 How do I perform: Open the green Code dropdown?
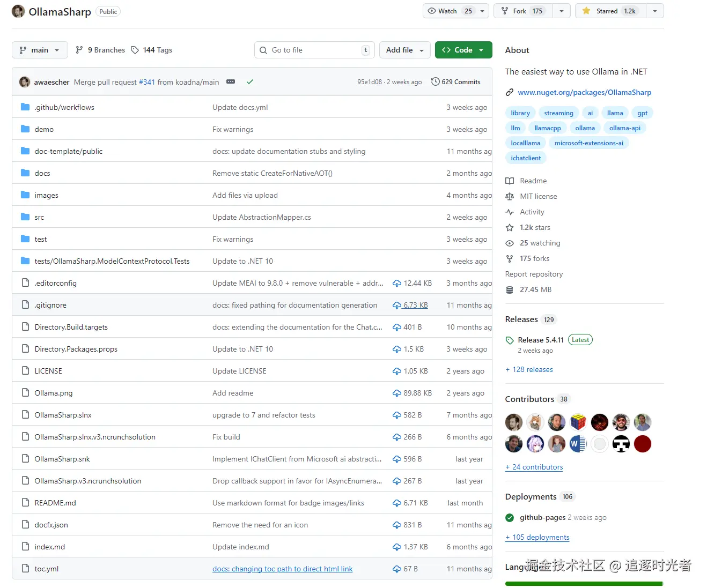tap(463, 50)
